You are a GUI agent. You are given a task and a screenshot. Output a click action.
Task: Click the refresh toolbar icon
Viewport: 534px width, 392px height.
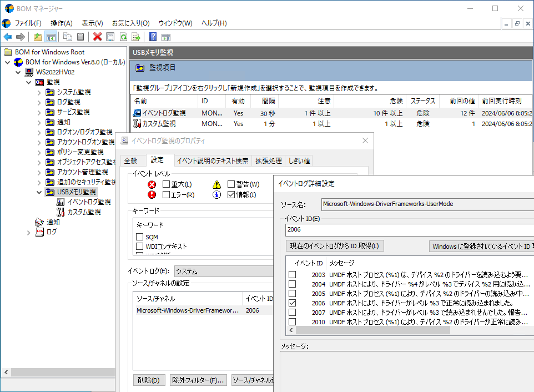(123, 37)
